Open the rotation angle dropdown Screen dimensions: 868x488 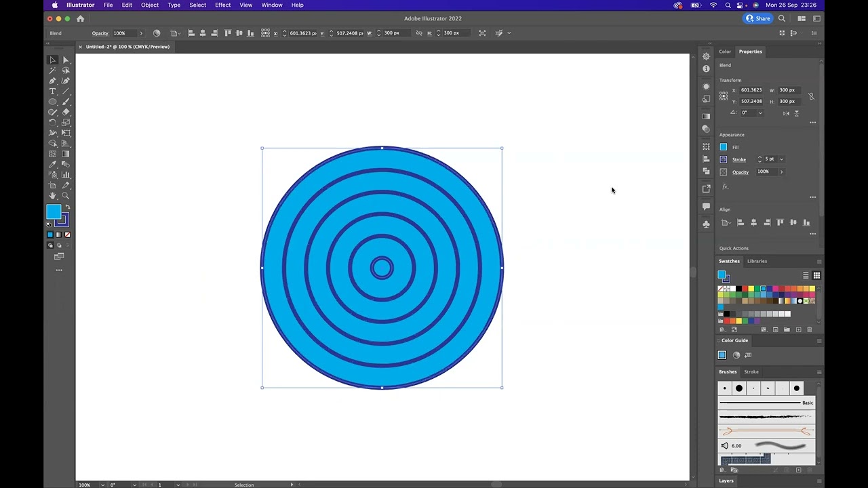point(760,113)
